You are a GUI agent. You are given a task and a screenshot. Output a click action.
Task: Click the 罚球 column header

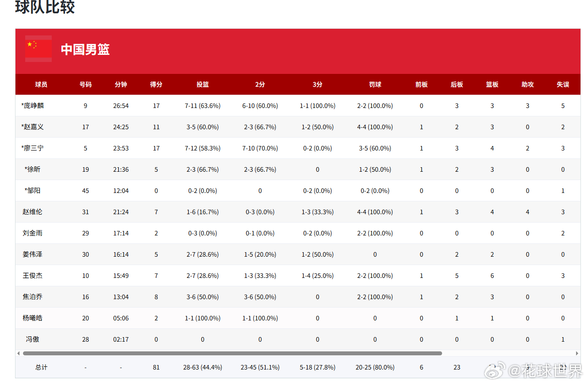pyautogui.click(x=375, y=85)
